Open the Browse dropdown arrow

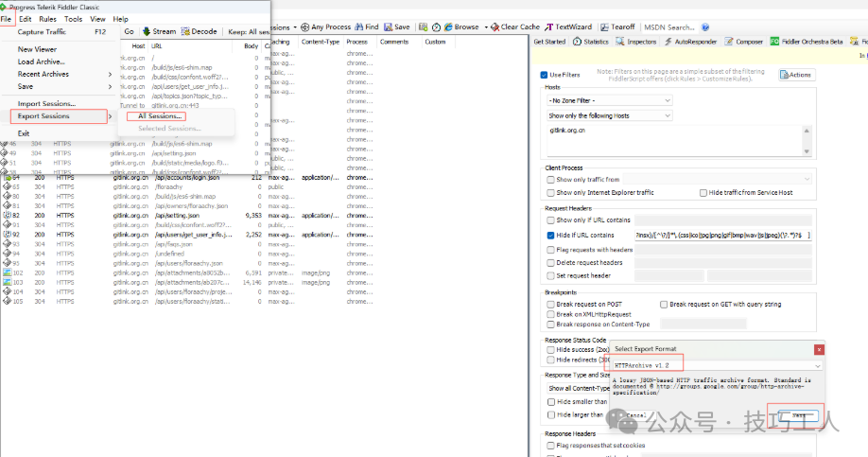[486, 27]
